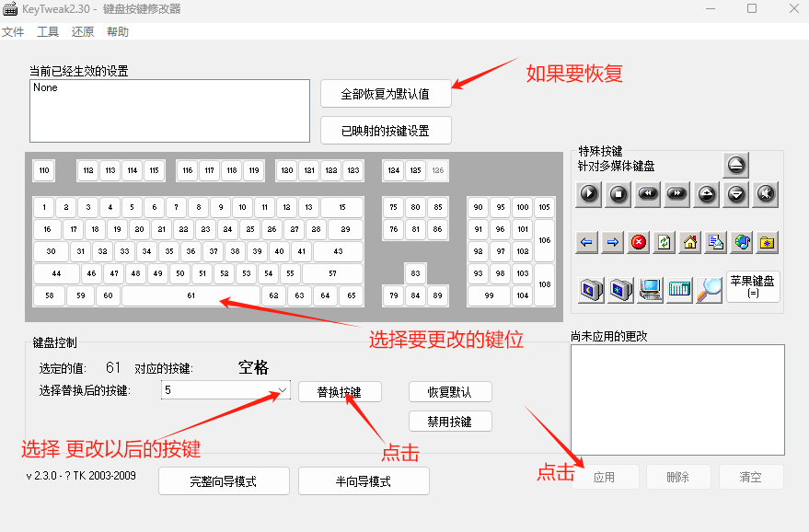
Task: Open the 还原 menu
Action: coord(83,32)
